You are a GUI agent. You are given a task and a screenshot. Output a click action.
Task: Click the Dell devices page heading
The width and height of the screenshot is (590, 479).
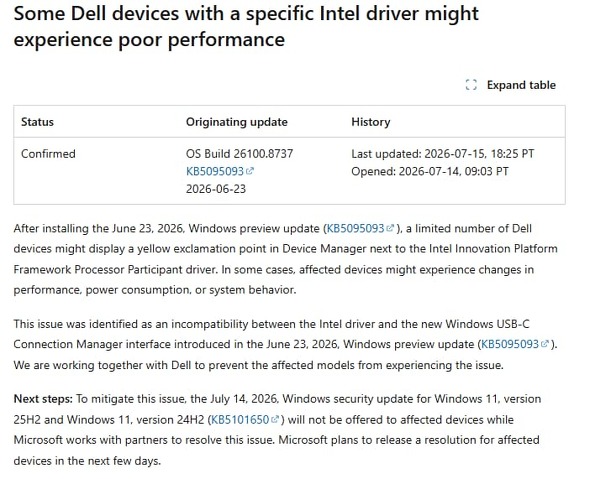246,26
